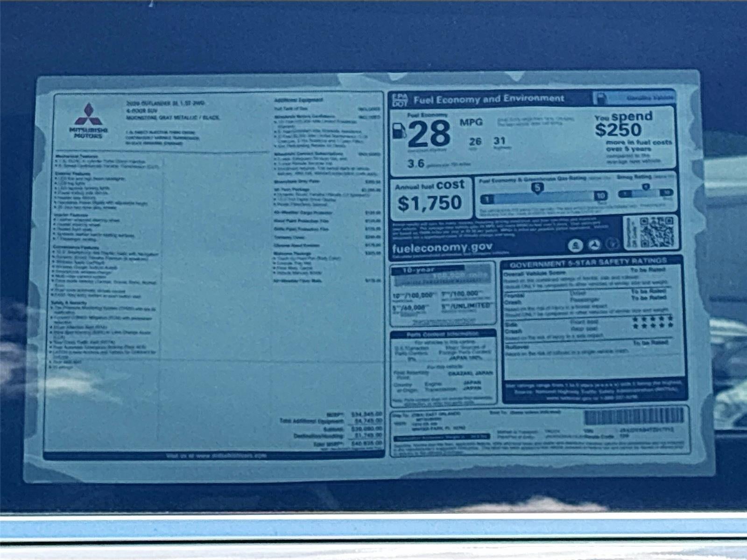
Task: Click the Mitsubishi three-diamond logo
Action: (89, 114)
